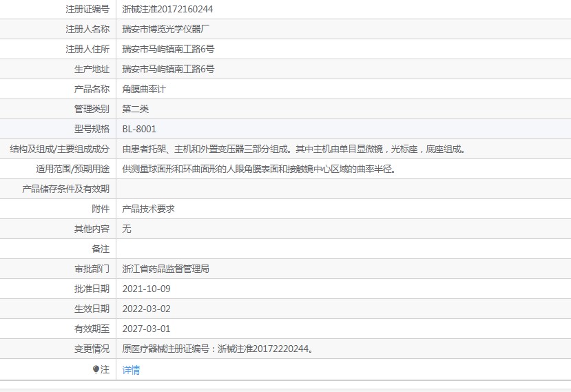Click attachment value 产品技术要求
Viewport: 571px width, 392px height.
149,209
